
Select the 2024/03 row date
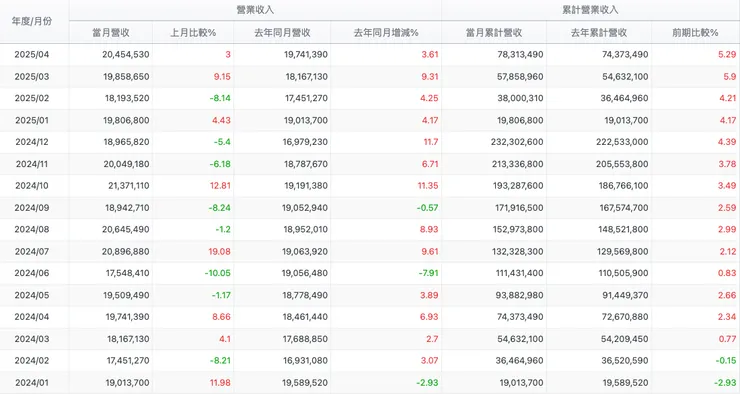pyautogui.click(x=32, y=339)
